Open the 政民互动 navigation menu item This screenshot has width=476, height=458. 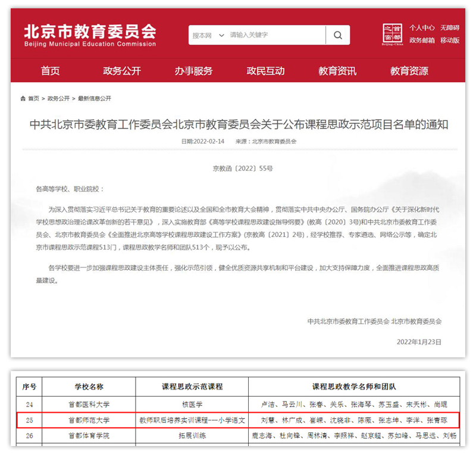(265, 71)
